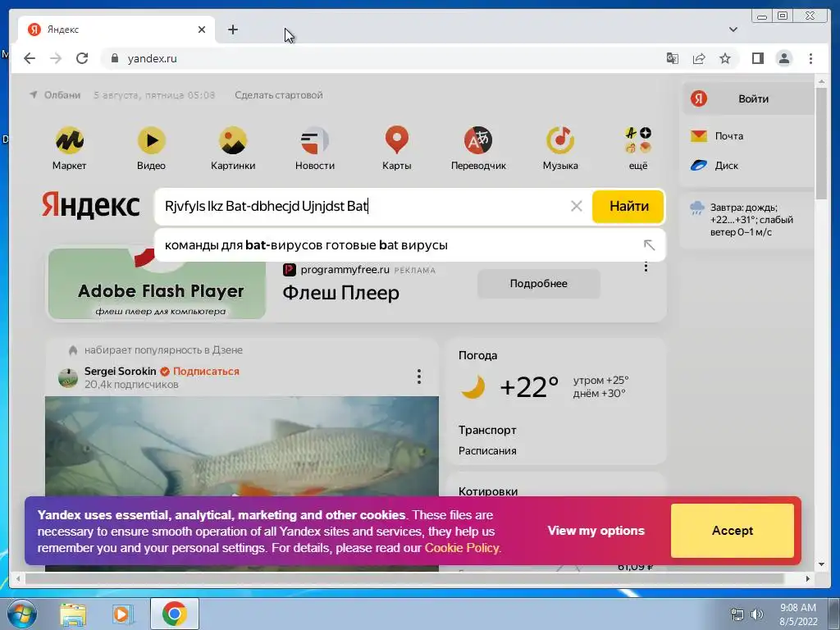Open Chrome three-dot menu
840x630 pixels.
pyautogui.click(x=810, y=58)
